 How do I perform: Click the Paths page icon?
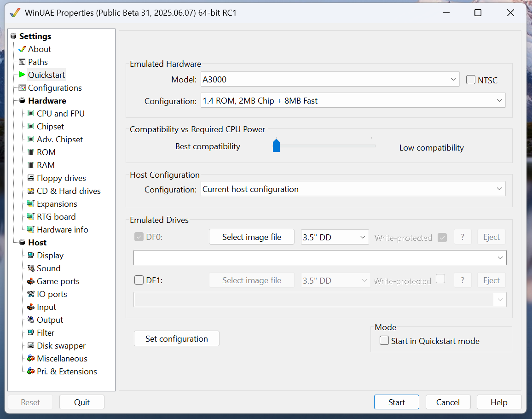pos(22,62)
